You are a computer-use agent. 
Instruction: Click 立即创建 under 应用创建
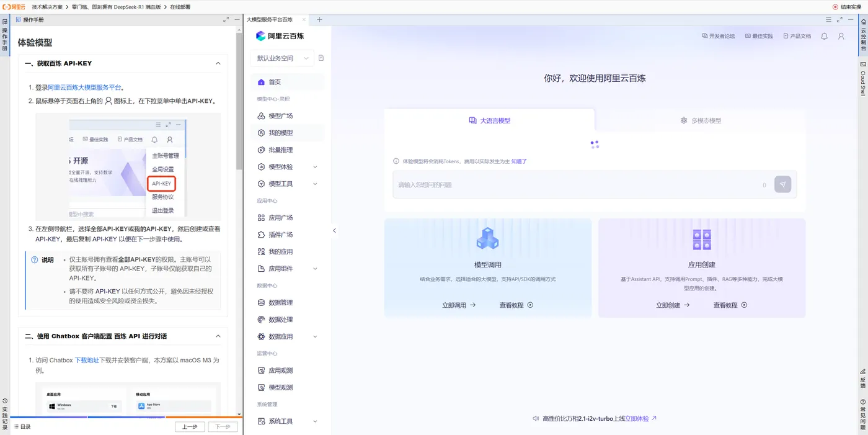point(673,305)
